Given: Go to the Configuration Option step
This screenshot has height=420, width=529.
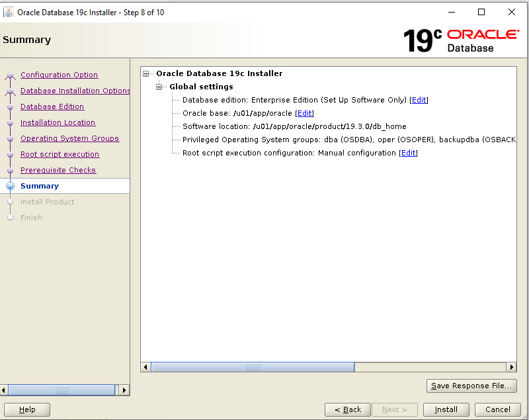Looking at the screenshot, I should point(59,75).
